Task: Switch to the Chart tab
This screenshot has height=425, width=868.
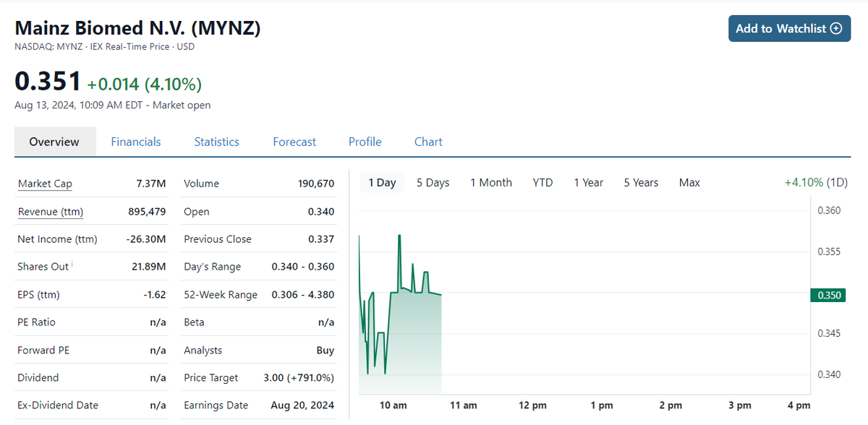Action: pos(428,142)
